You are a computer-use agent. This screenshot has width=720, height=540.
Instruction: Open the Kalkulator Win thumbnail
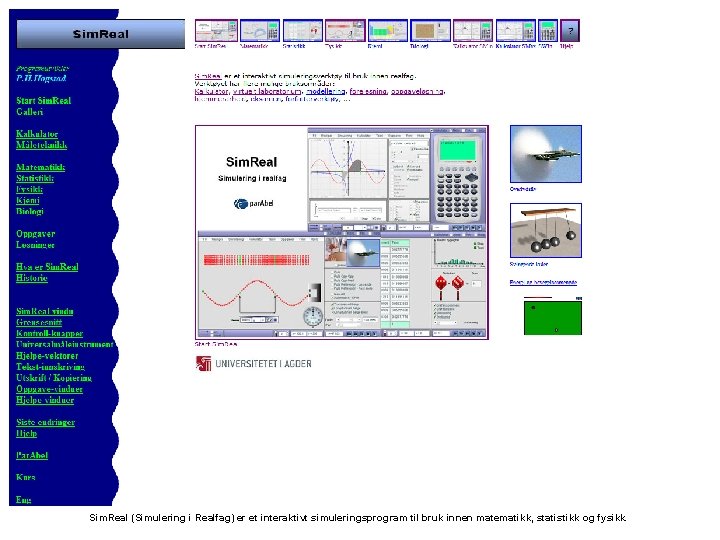pos(473,31)
